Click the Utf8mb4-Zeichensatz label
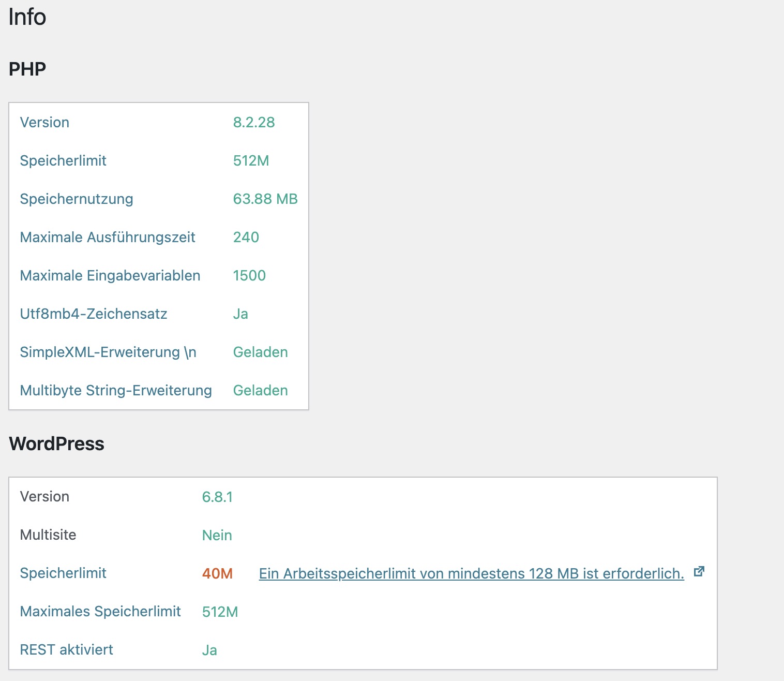The width and height of the screenshot is (784, 681). [x=94, y=314]
